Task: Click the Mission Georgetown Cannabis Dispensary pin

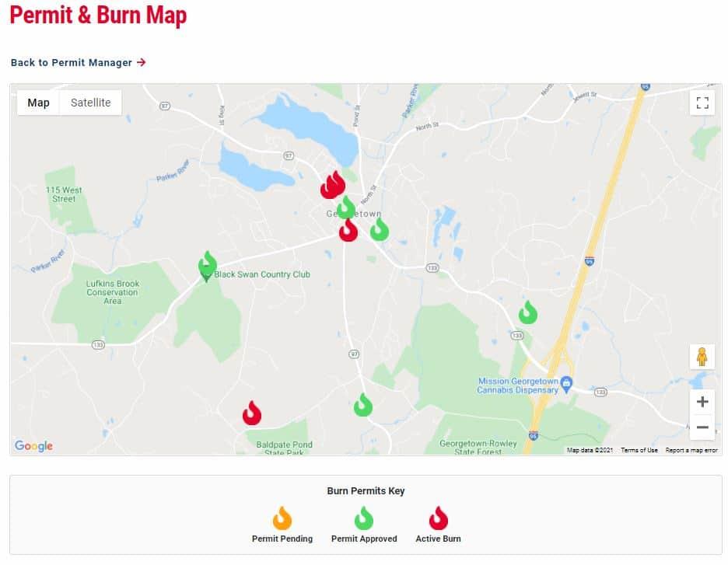Action: point(566,385)
